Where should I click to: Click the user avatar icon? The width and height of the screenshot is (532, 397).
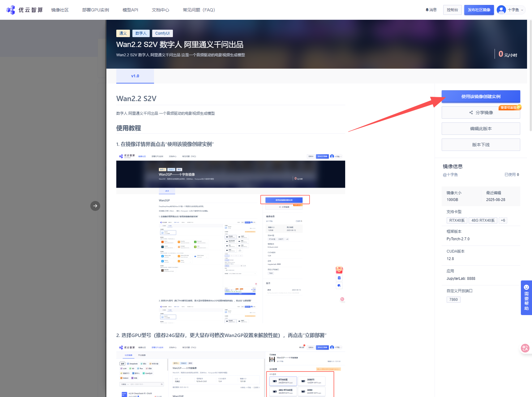pos(501,10)
